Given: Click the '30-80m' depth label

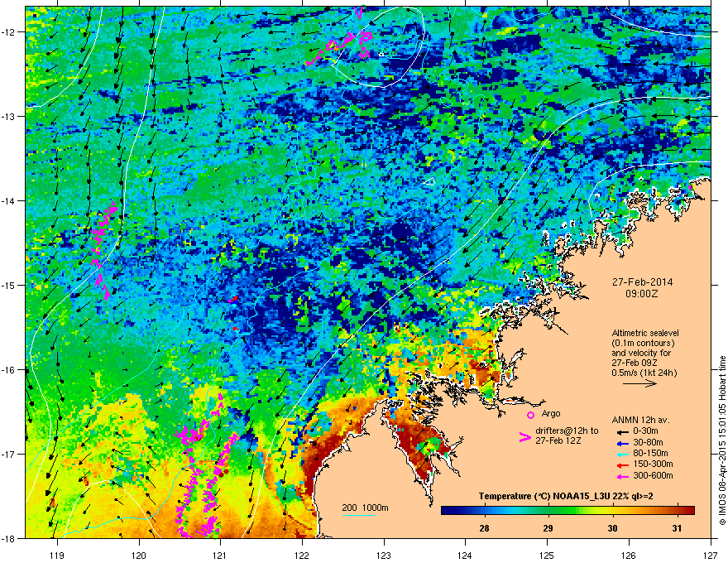Looking at the screenshot, I should (x=648, y=443).
